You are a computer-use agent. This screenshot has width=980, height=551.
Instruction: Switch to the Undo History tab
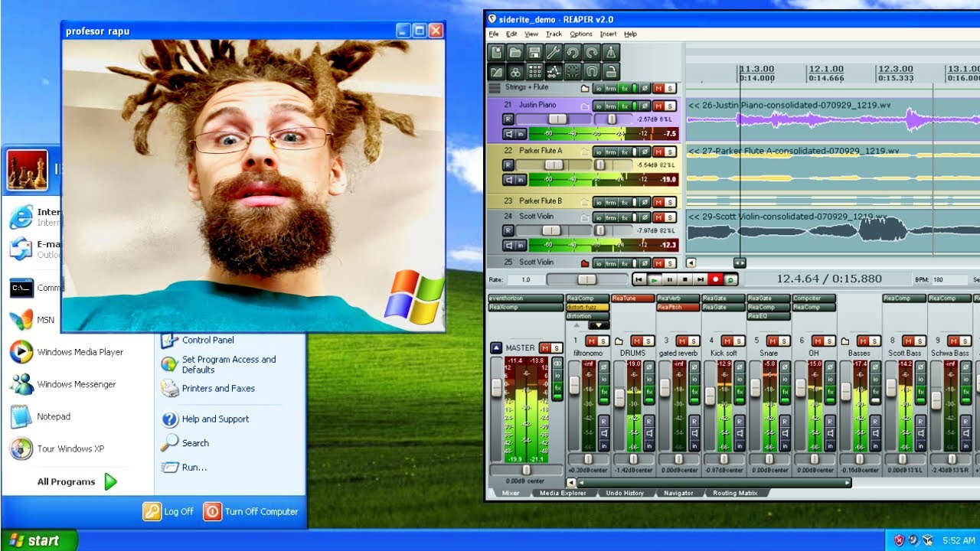(624, 493)
